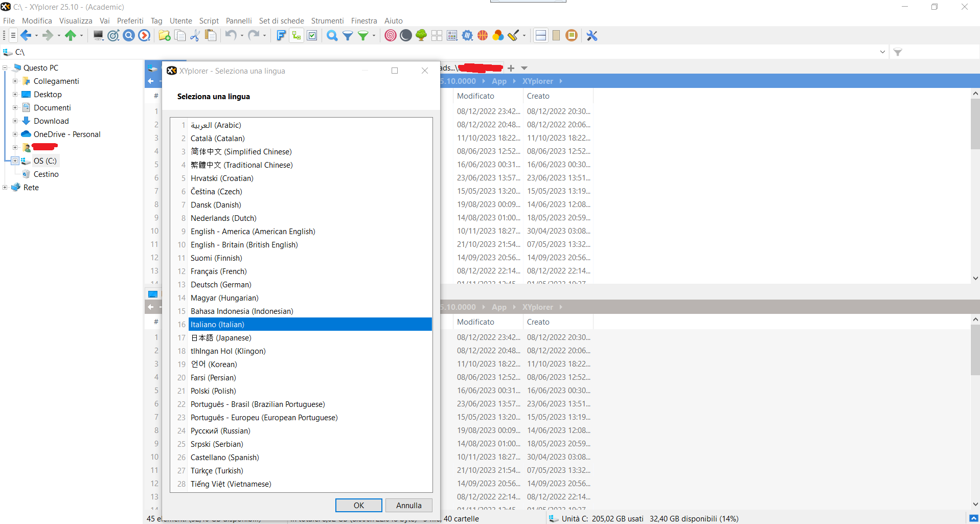Click the Hotlist target icon

click(x=113, y=35)
